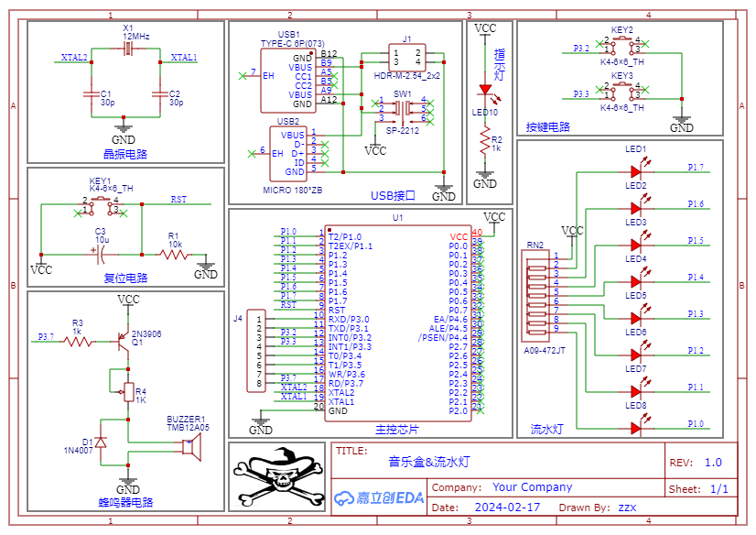Click the Sheet value 1/1
Image resolution: width=756 pixels, height=535 pixels.
(x=719, y=489)
